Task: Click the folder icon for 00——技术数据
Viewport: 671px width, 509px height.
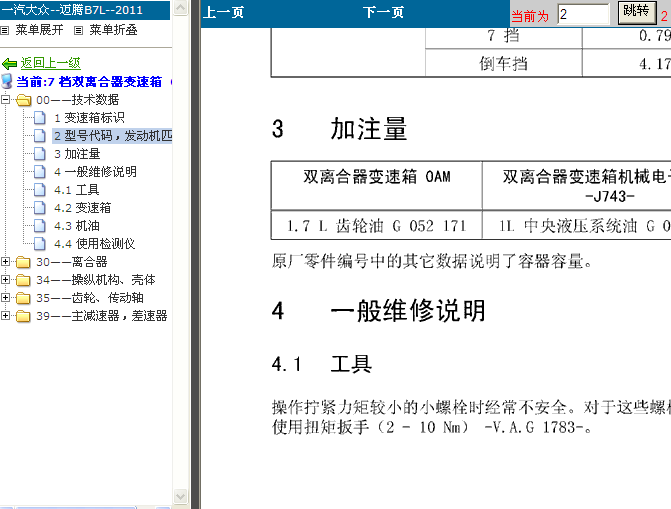Action: tap(24, 100)
